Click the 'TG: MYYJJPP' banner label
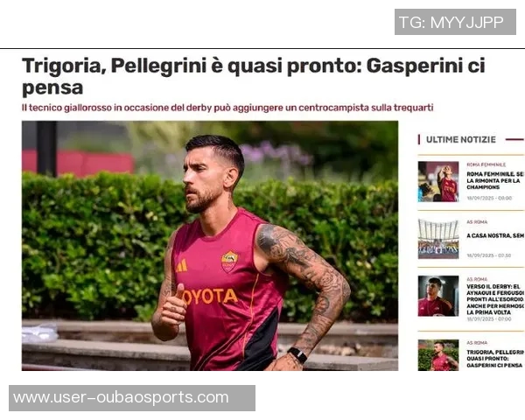The image size is (525, 420). pyautogui.click(x=455, y=22)
